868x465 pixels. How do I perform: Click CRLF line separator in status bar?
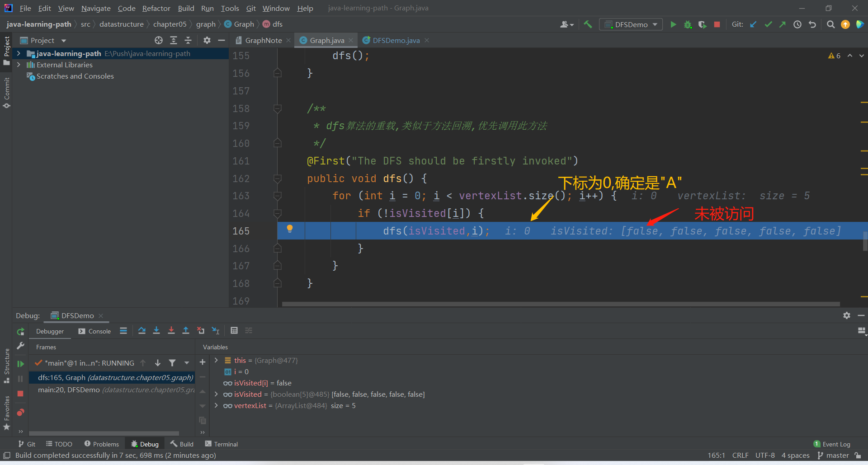(x=740, y=456)
